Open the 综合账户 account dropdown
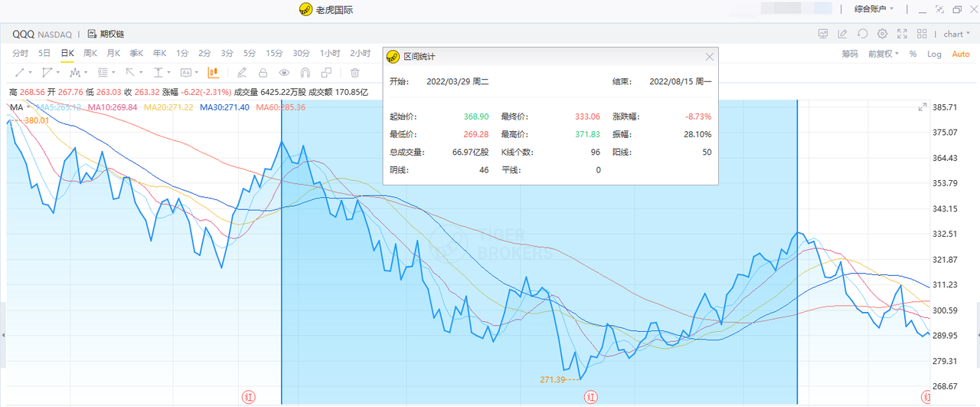The height and width of the screenshot is (407, 980). (876, 9)
